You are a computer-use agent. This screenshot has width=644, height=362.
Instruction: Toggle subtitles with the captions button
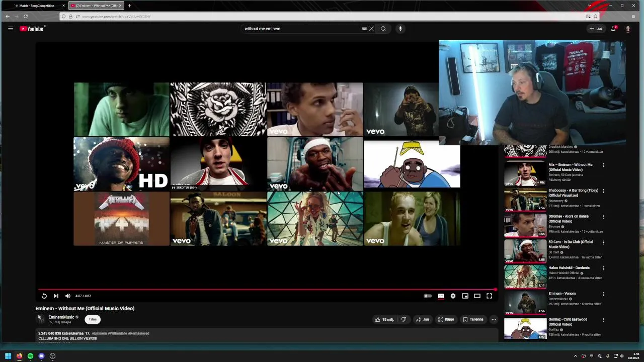[x=441, y=296]
